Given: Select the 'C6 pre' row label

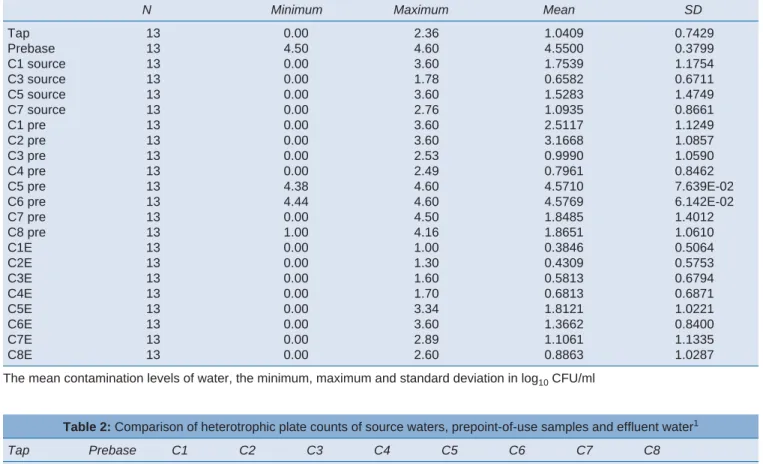Looking at the screenshot, I should coord(27,202).
